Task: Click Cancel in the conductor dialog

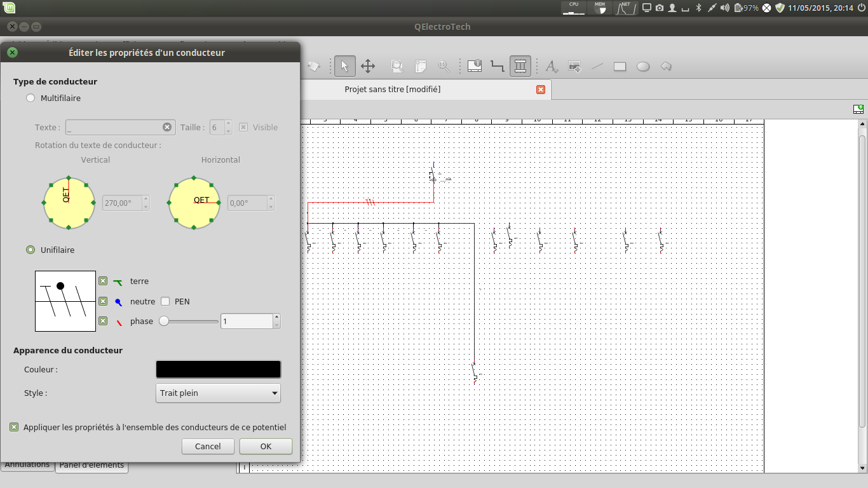Action: tap(208, 446)
